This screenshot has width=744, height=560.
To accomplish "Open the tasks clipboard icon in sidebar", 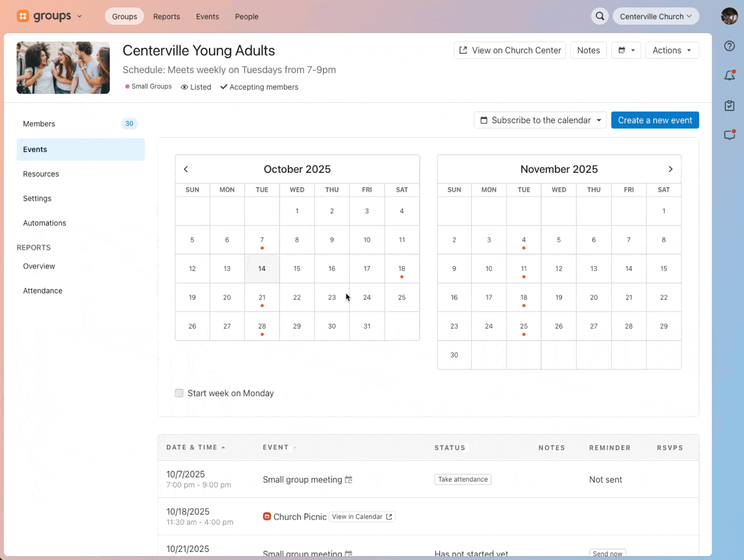I will pyautogui.click(x=730, y=106).
